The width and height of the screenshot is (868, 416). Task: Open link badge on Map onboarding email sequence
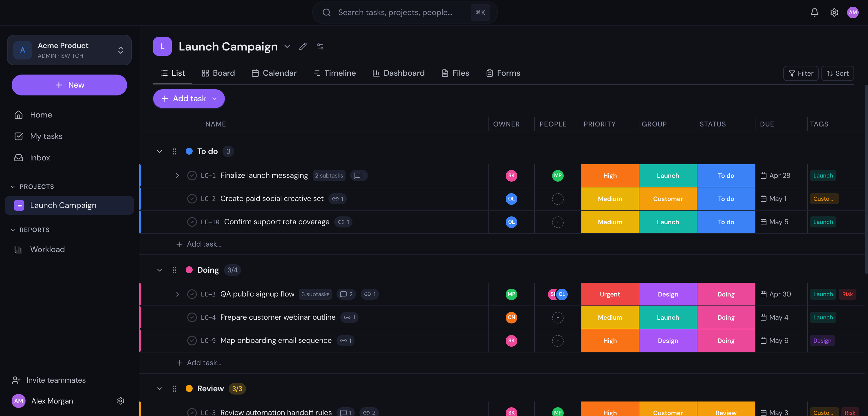point(346,341)
